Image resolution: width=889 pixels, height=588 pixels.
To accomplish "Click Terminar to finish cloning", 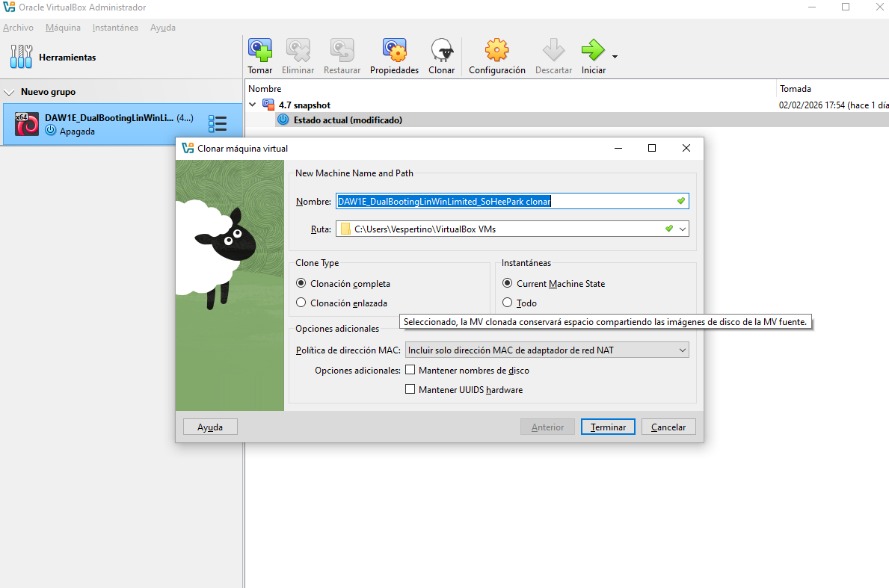I will 608,427.
